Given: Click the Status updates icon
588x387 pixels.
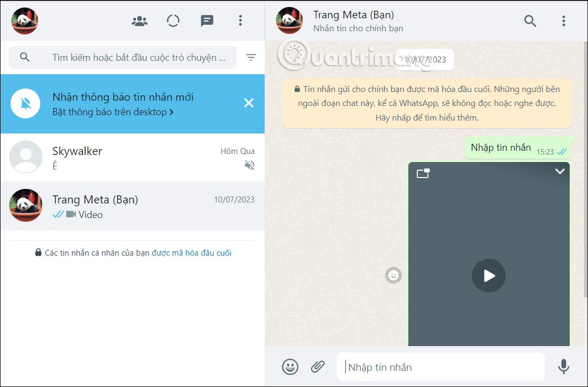Looking at the screenshot, I should 173,20.
